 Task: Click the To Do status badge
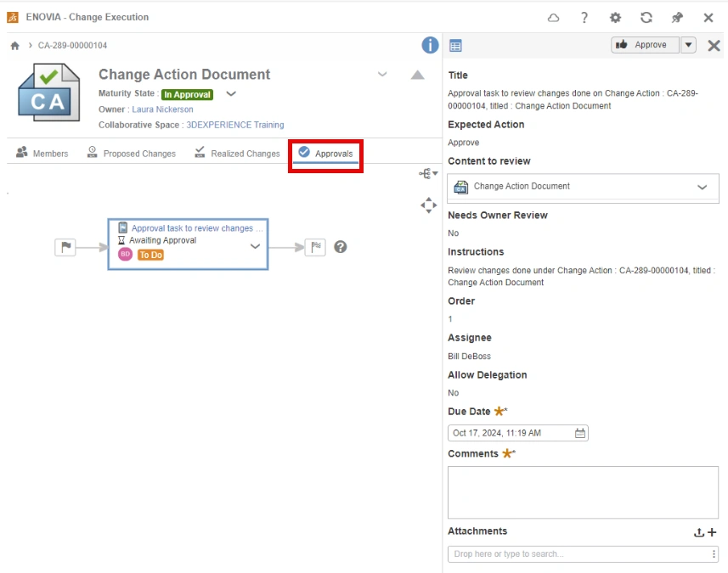(x=151, y=255)
